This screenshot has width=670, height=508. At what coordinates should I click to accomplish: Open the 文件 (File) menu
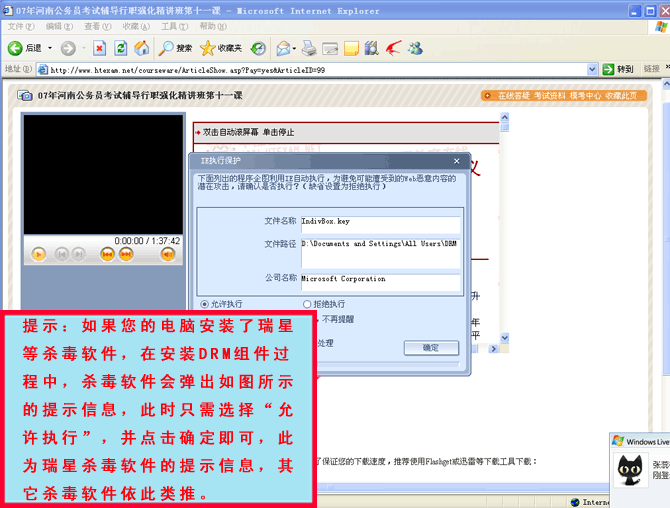pos(21,26)
